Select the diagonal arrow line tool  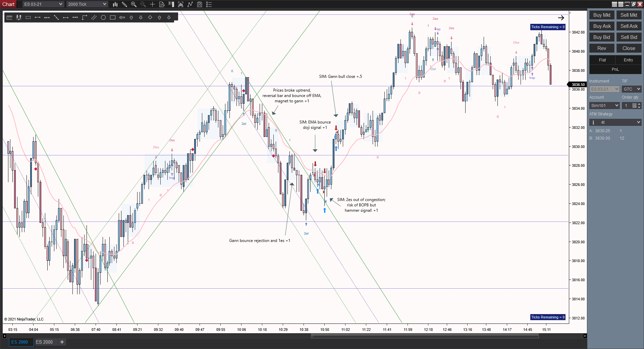click(56, 17)
